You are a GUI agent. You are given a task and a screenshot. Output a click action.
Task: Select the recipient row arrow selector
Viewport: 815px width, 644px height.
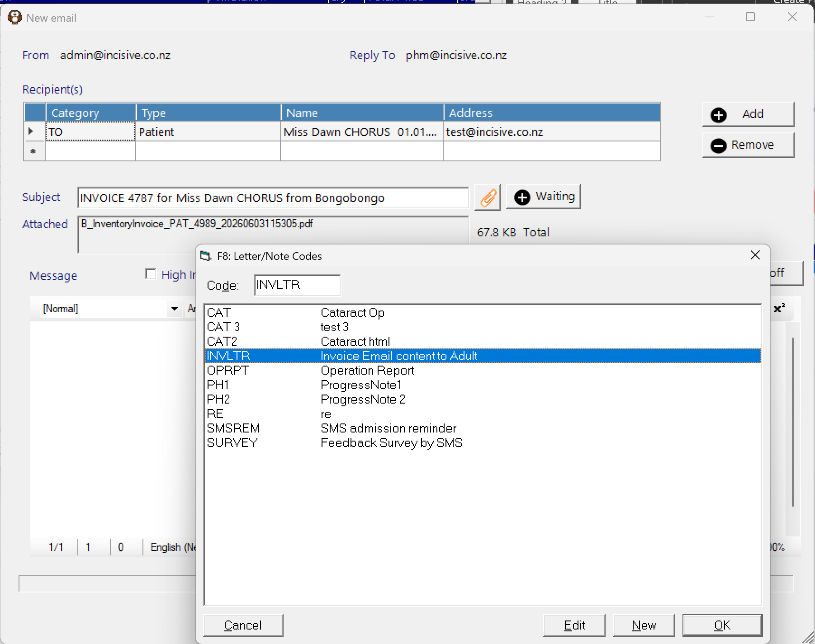coord(34,132)
